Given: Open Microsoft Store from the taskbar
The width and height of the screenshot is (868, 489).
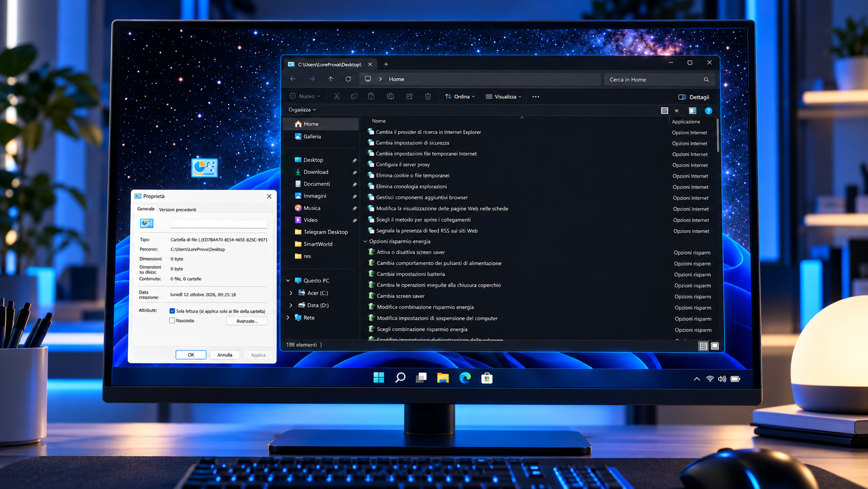Looking at the screenshot, I should tap(486, 378).
